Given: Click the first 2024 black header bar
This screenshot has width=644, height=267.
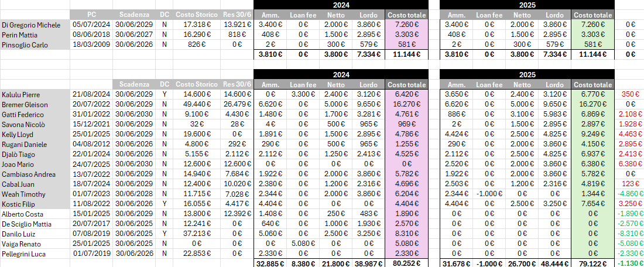Looking at the screenshot, I should [341, 5].
